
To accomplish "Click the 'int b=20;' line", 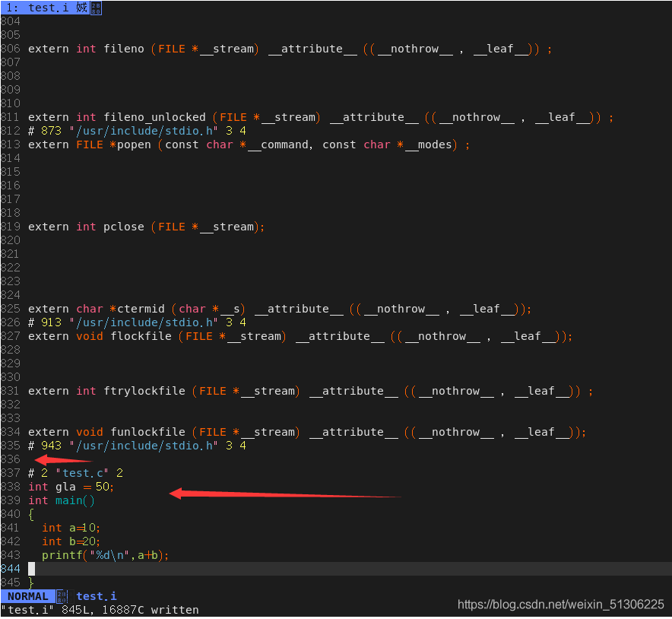I will (x=71, y=541).
